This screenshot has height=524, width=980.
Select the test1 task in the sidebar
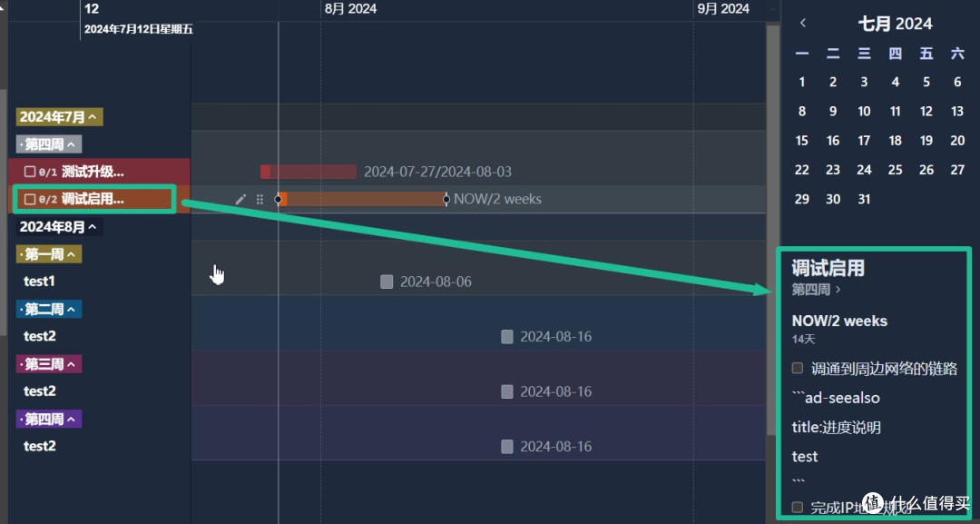click(x=40, y=282)
